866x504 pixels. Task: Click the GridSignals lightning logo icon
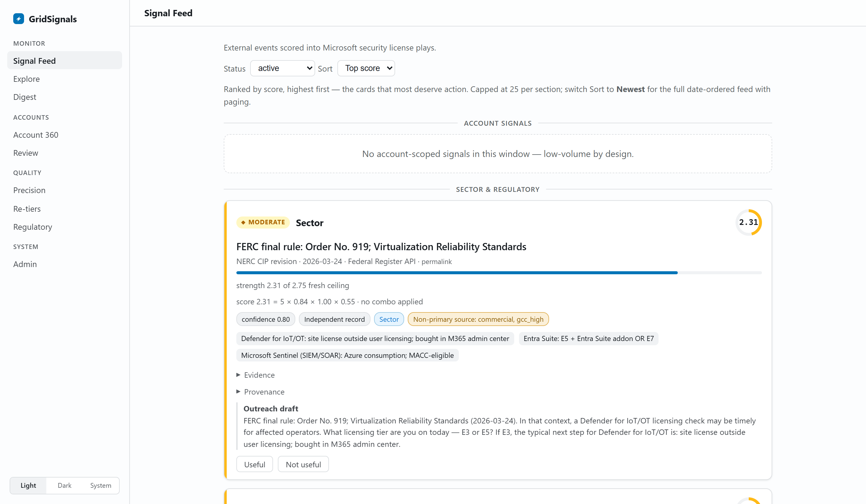(x=19, y=19)
